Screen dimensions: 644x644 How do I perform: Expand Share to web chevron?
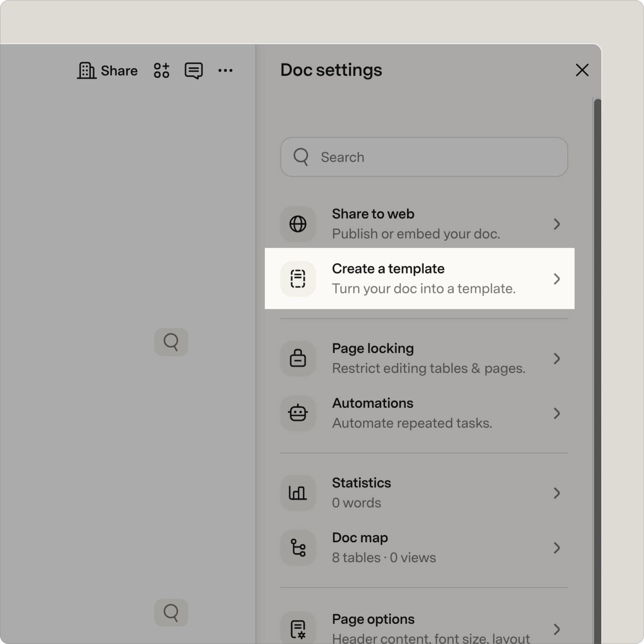coord(557,224)
